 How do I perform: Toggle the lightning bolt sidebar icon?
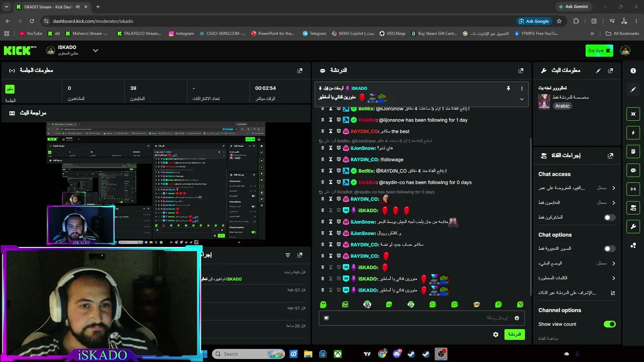[633, 133]
